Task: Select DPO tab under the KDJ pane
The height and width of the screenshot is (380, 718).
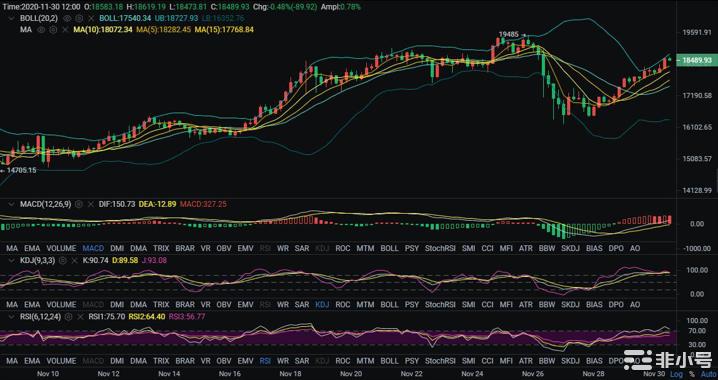Action: [x=616, y=304]
